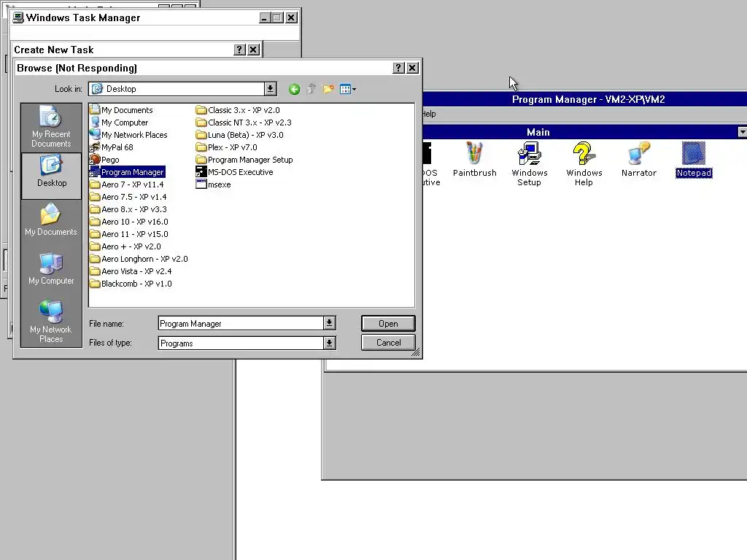Select My Computer in the places bar
Image resolution: width=747 pixels, height=560 pixels.
click(x=51, y=270)
